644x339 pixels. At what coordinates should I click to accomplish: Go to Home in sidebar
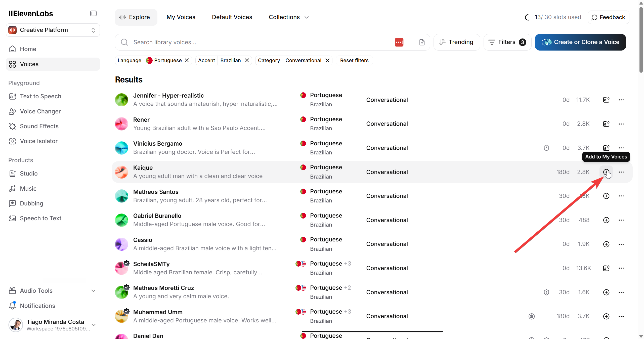click(53, 49)
